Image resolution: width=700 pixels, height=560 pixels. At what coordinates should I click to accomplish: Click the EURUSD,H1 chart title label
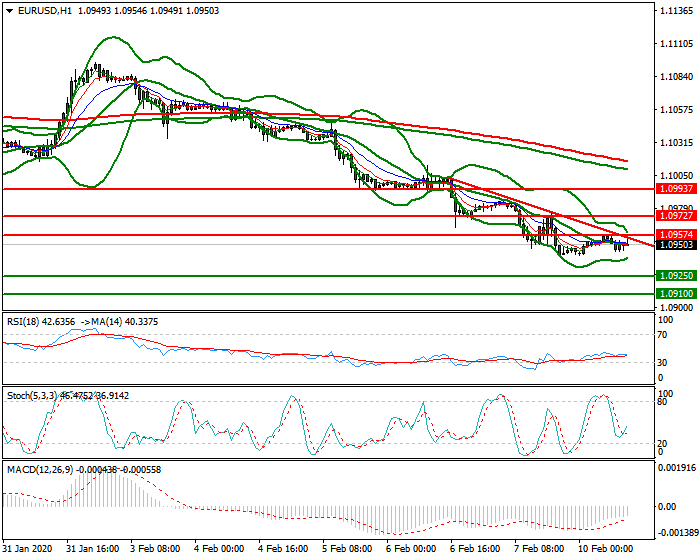coord(38,9)
